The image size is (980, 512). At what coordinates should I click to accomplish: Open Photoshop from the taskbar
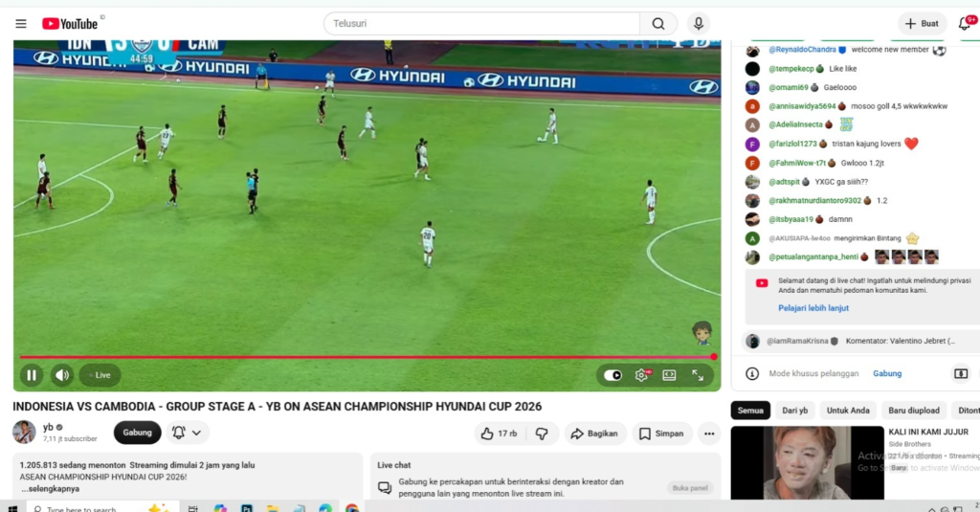coord(247,508)
